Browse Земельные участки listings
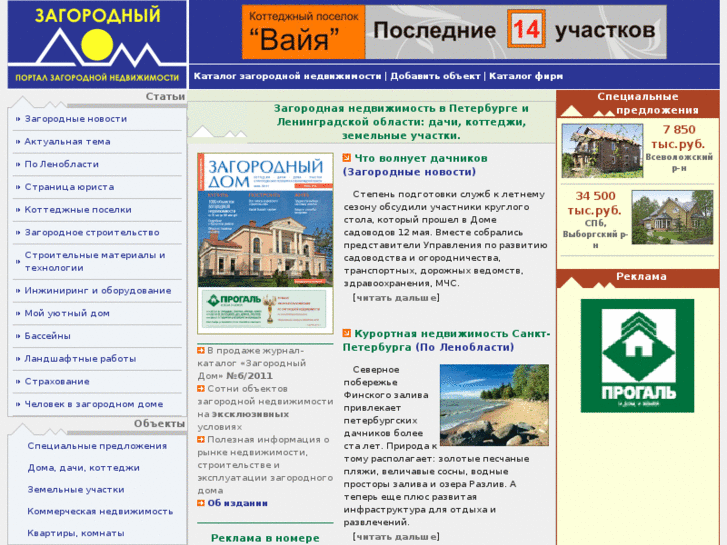This screenshot has width=727, height=545. pyautogui.click(x=76, y=489)
